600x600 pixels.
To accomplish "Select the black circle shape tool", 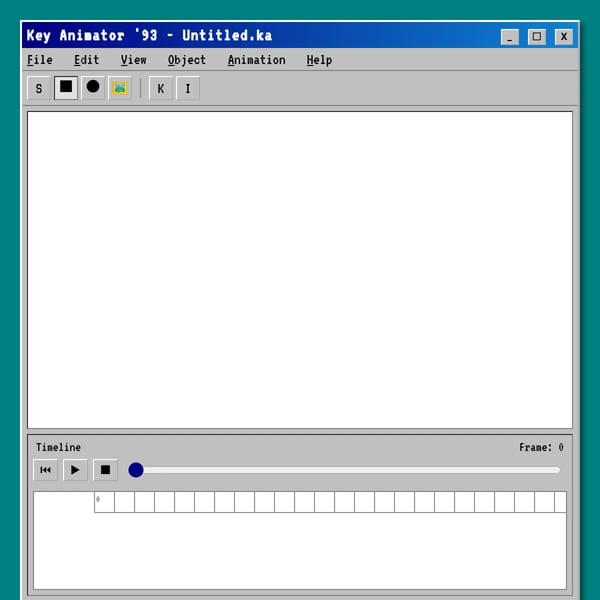I will [x=93, y=88].
